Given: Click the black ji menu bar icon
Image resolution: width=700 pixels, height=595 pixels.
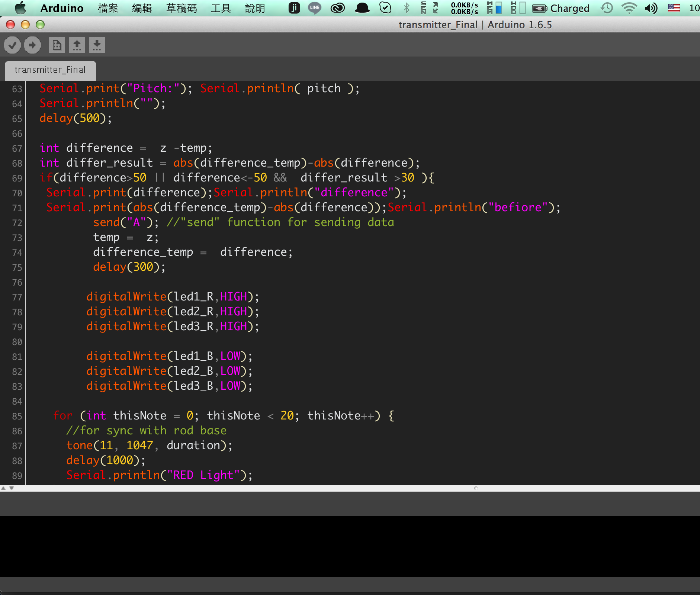Looking at the screenshot, I should tap(294, 8).
